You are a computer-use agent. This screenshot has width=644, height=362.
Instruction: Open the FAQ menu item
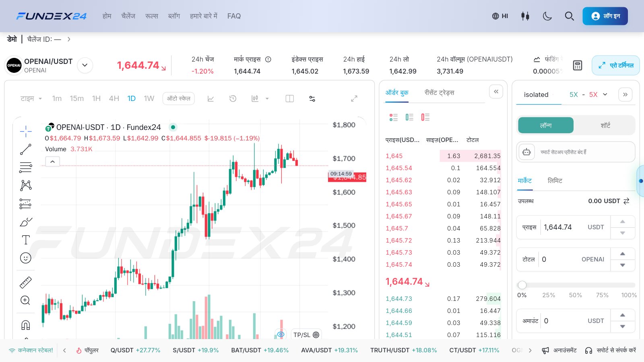(x=234, y=16)
